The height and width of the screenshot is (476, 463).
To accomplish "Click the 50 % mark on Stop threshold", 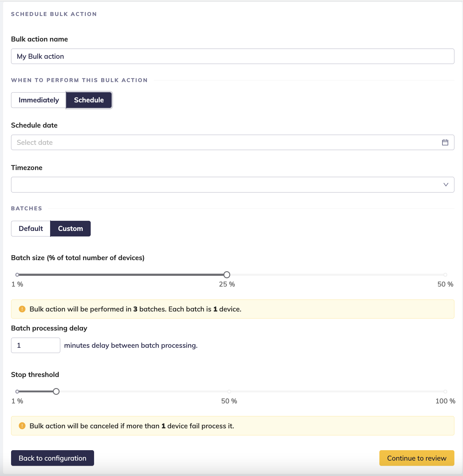I will point(229,391).
